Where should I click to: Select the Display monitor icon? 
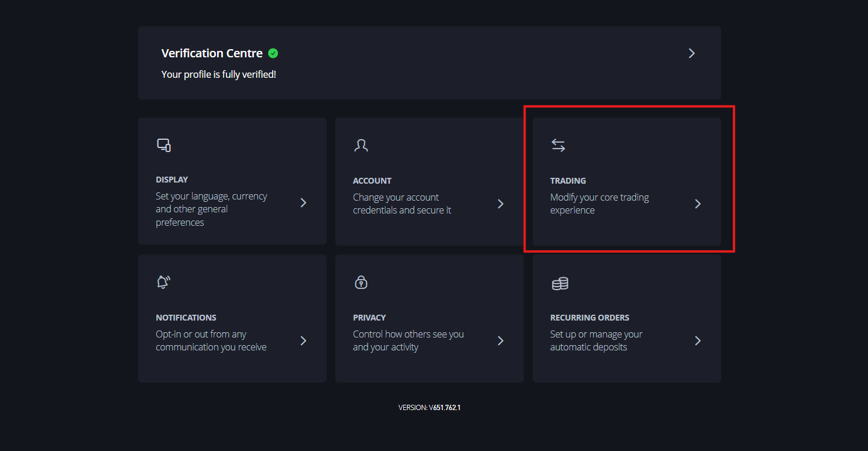click(163, 144)
